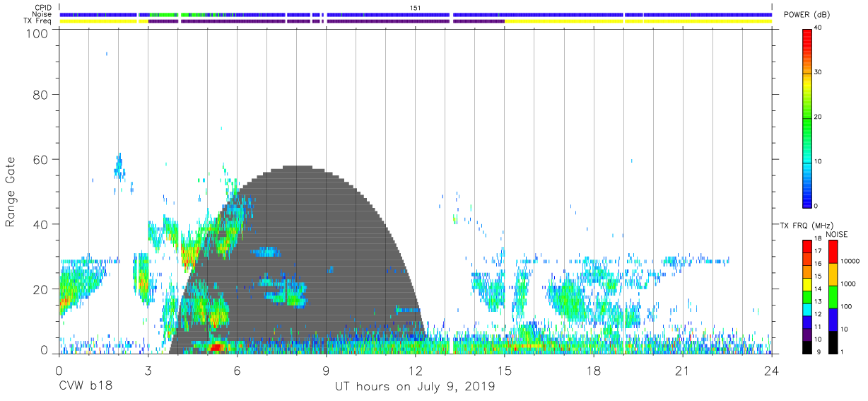Click the NOISE legend title
Viewport: 868px width, 401px height.
click(836, 234)
